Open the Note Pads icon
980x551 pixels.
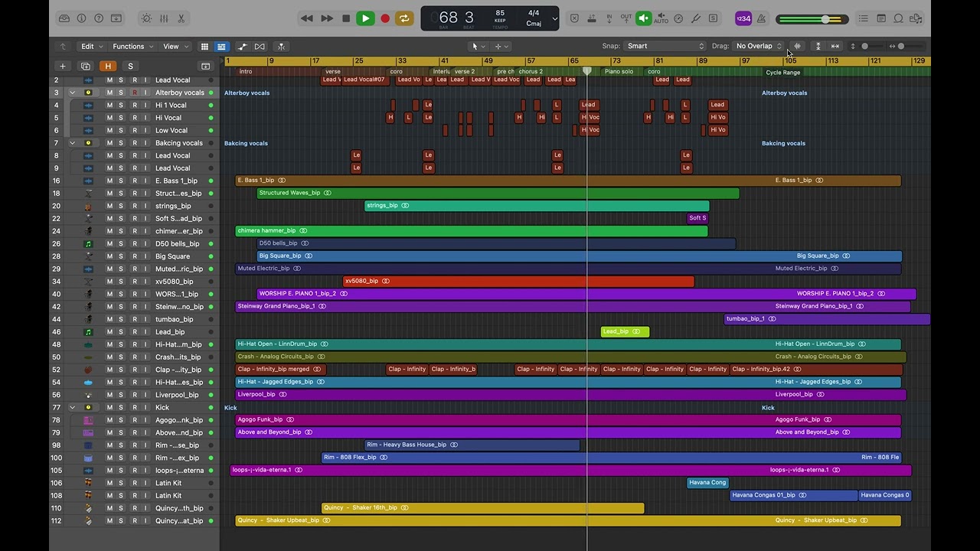pyautogui.click(x=881, y=18)
